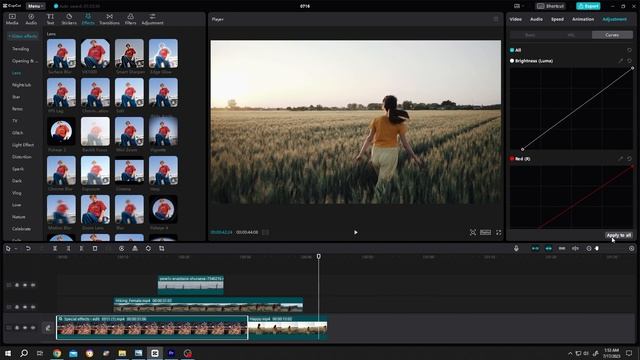Select the HSL adjustment sub-tab

(571, 35)
